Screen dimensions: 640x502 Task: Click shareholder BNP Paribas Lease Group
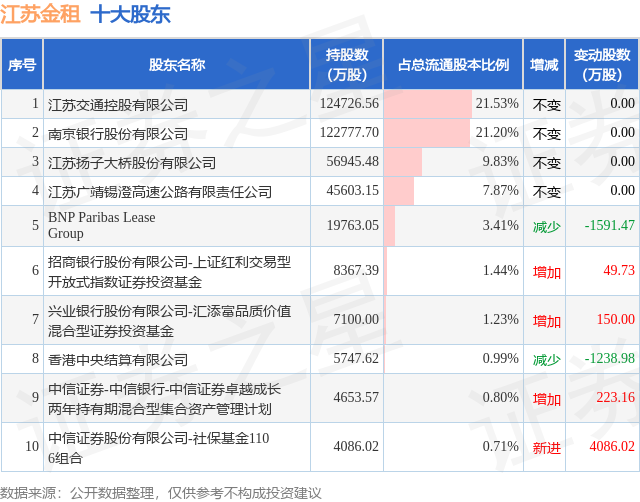coord(102,225)
